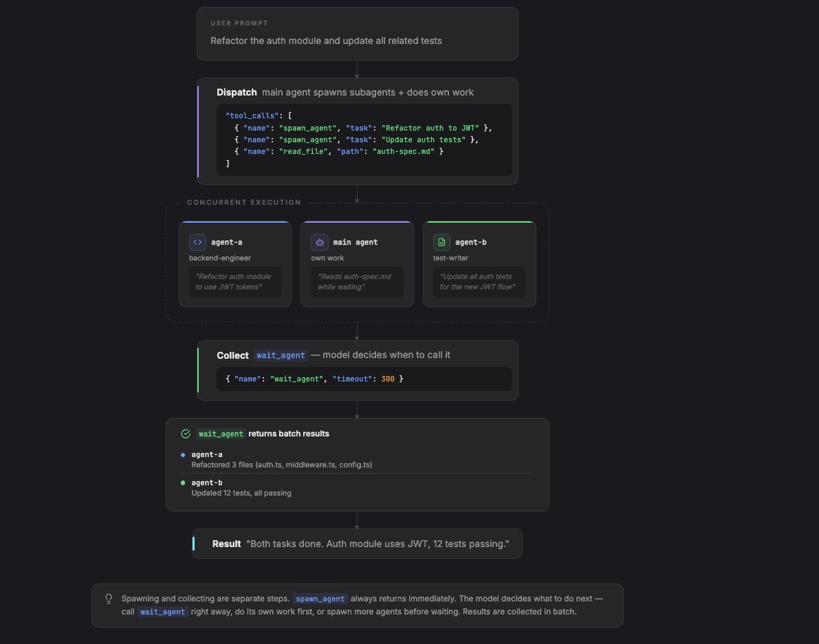Click the wait_agent code tag in the tip
The image size is (819, 644).
click(162, 612)
